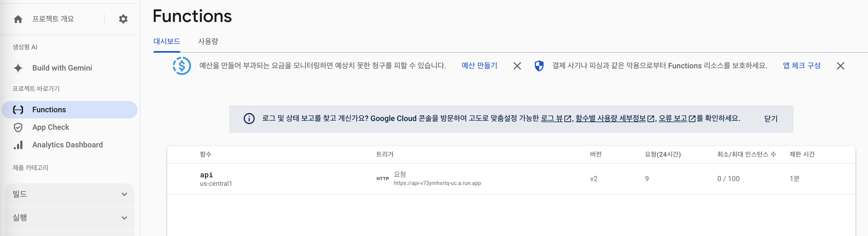Click external link icon after 오류 보고
This screenshot has width=868, height=236.
(x=692, y=119)
